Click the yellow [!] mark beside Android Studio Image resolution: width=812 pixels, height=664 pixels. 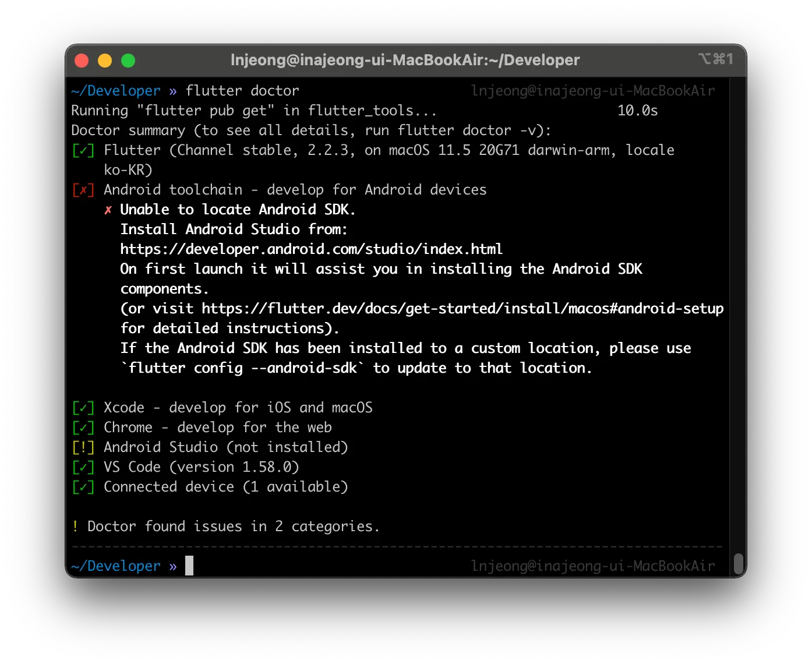tap(83, 447)
